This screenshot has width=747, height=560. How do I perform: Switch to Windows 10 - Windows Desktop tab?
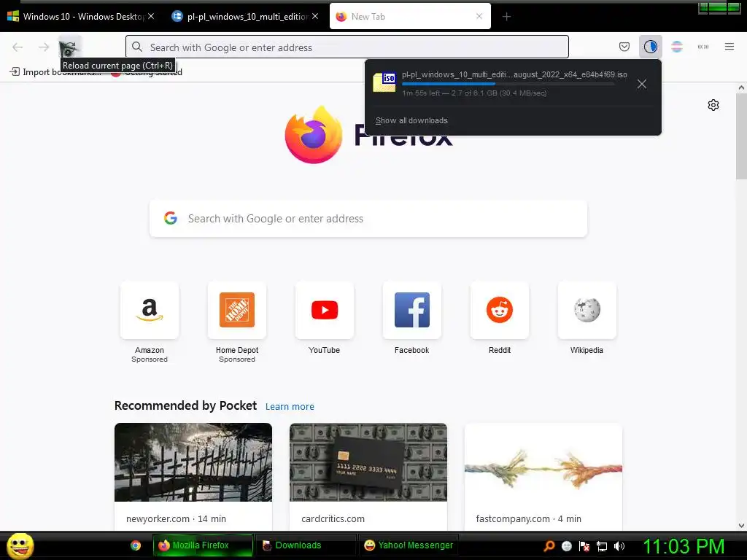point(75,17)
